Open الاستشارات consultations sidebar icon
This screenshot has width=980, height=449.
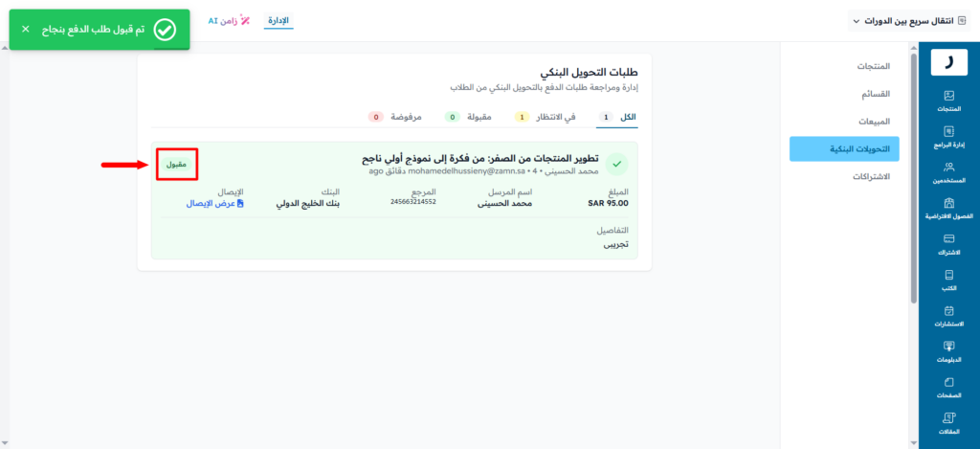[948, 315]
